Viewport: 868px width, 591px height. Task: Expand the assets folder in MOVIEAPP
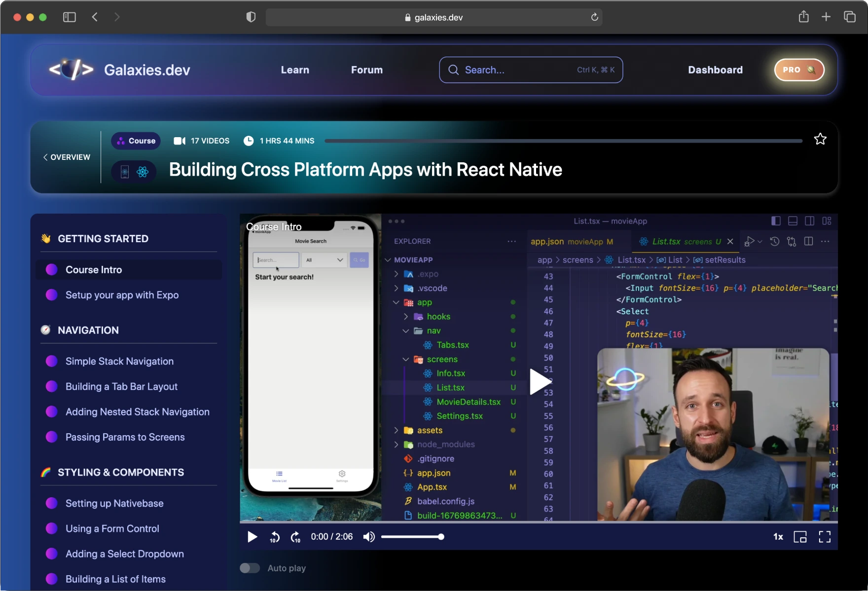pos(397,430)
